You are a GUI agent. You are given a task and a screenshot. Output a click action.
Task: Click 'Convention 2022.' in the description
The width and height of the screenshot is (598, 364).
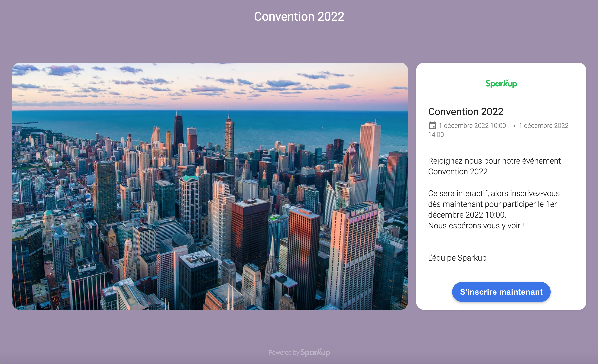(x=459, y=172)
